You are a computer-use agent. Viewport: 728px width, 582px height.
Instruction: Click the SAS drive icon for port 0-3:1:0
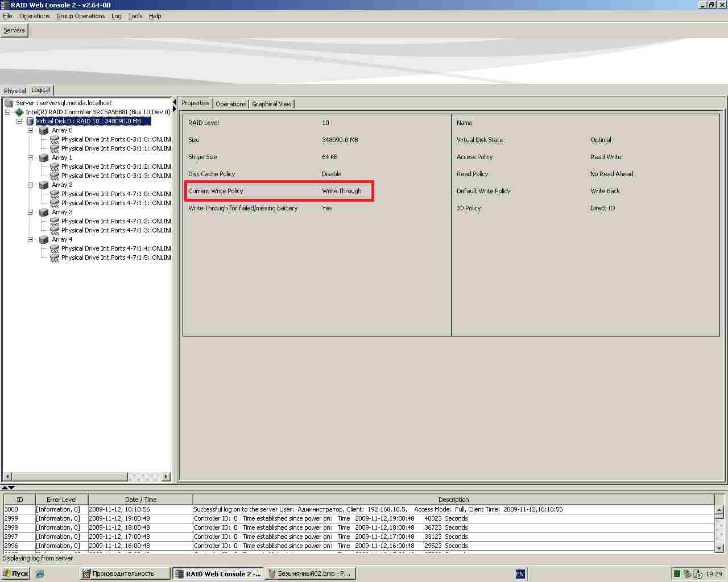(x=55, y=139)
